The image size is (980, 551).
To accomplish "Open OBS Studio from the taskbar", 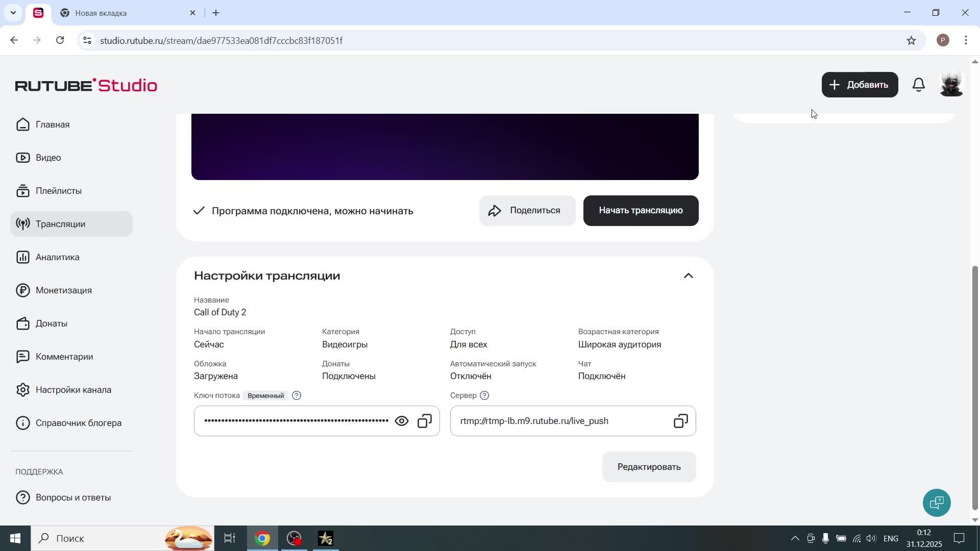I will (294, 539).
